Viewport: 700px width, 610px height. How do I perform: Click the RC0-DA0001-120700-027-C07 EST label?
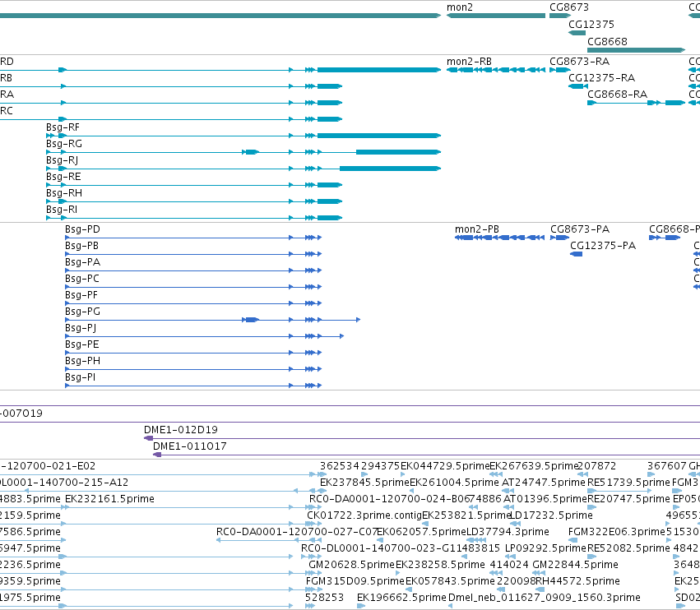296,532
